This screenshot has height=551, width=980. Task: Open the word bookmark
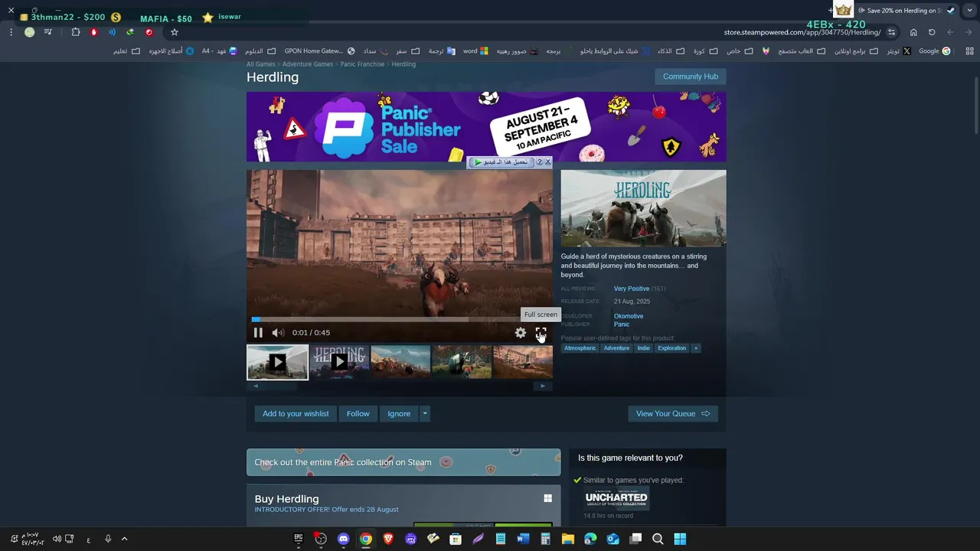475,51
